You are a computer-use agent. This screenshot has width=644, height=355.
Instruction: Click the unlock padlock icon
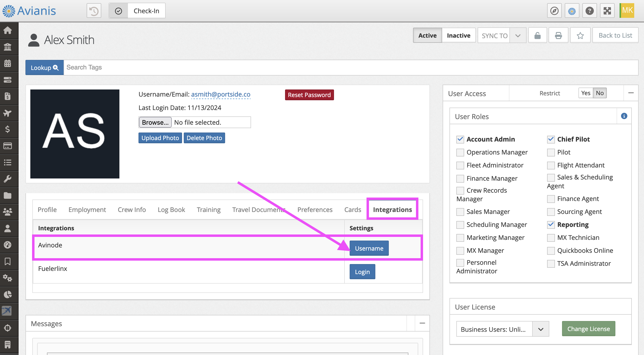click(538, 35)
